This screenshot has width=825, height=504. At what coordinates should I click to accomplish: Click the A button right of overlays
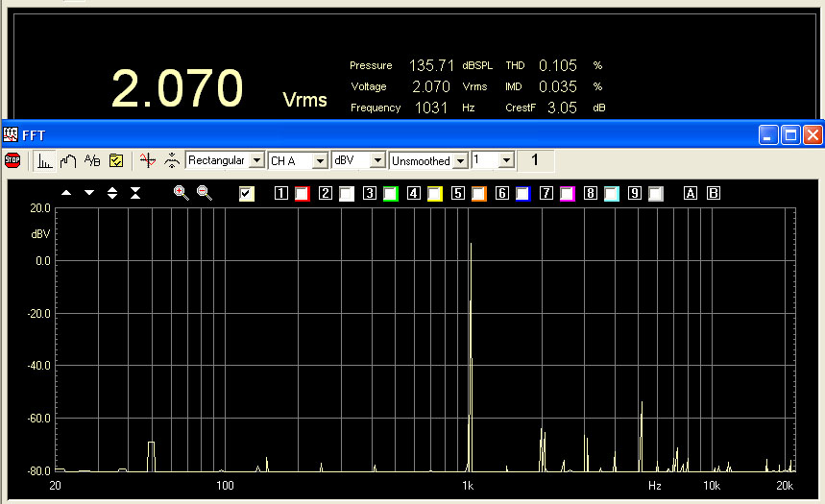[x=690, y=194]
